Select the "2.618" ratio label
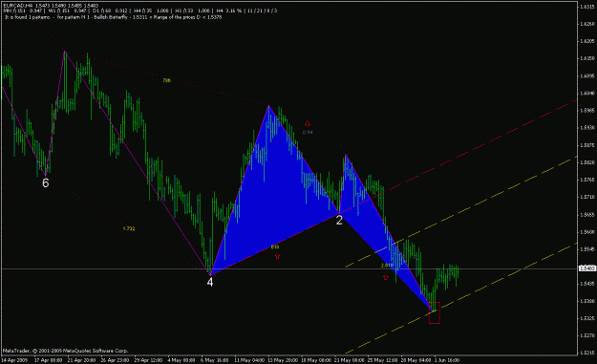Screen dimensions: 597x364 coord(387,266)
